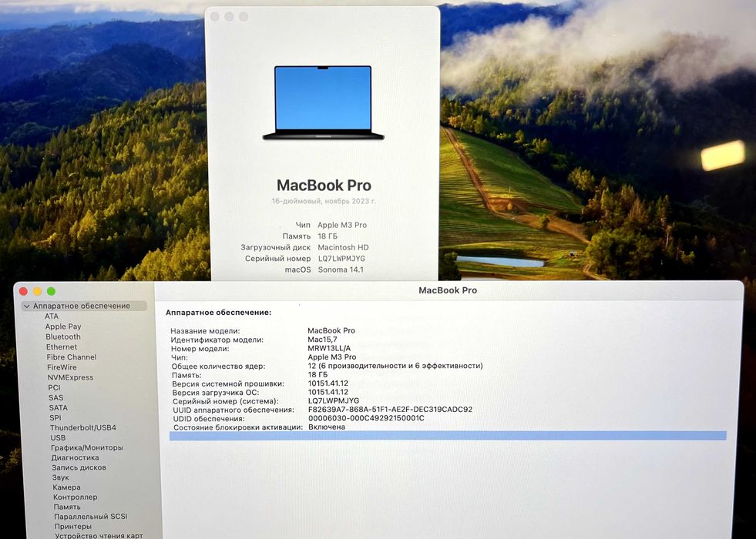Click the MRW13LL/A model number value
The image size is (756, 539).
(329, 348)
